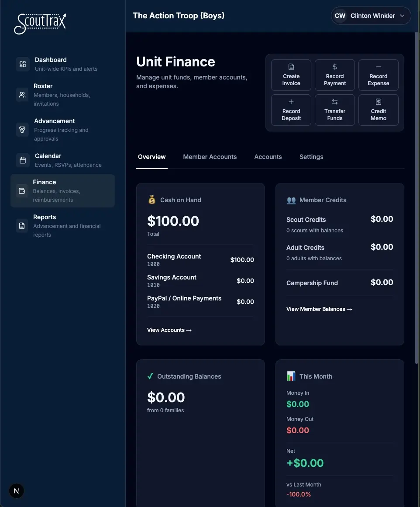Click the Advancement medal icon
Image resolution: width=420 pixels, height=507 pixels.
click(x=23, y=130)
